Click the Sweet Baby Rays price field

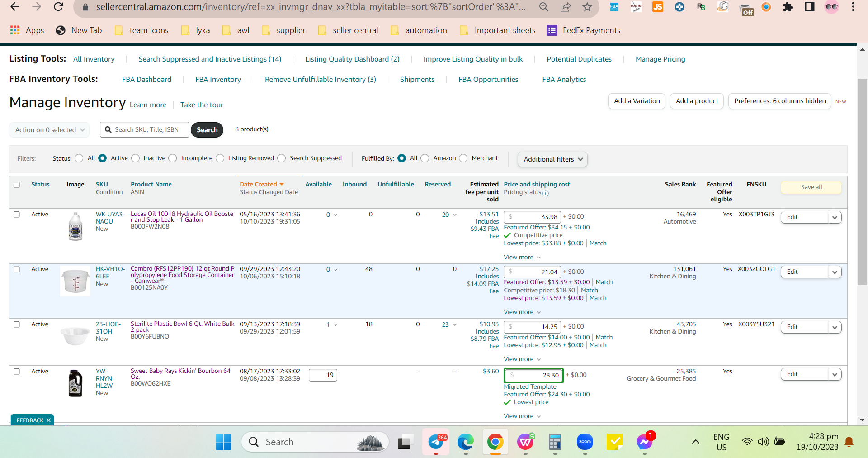pos(533,375)
